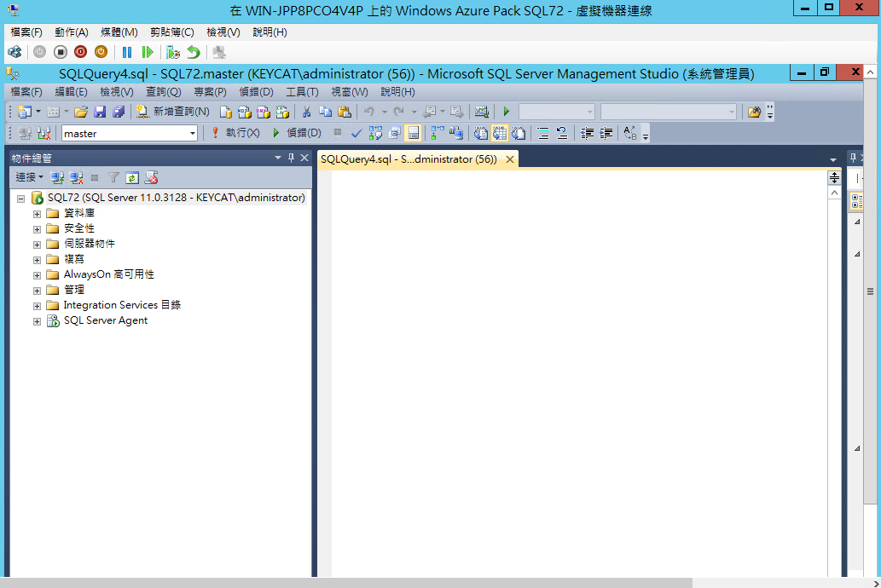
Task: Click the VM Ctrl+Alt+Del toolbar icon
Action: tap(14, 52)
